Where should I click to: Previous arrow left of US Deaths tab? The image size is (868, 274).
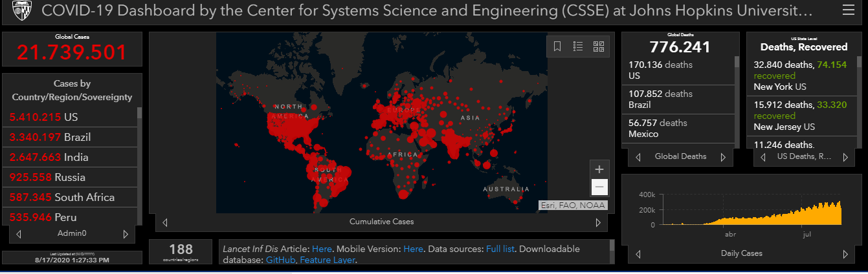pyautogui.click(x=764, y=157)
